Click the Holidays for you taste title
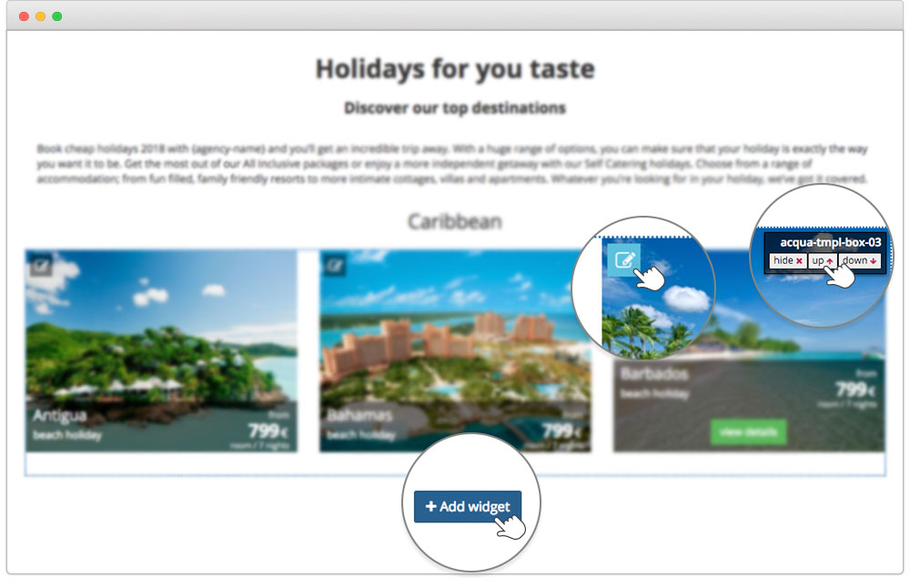This screenshot has height=588, width=910. pos(455,68)
